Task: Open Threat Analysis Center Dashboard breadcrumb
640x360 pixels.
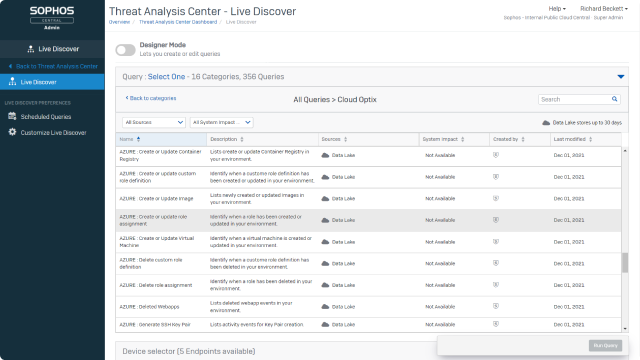Action: 178,22
